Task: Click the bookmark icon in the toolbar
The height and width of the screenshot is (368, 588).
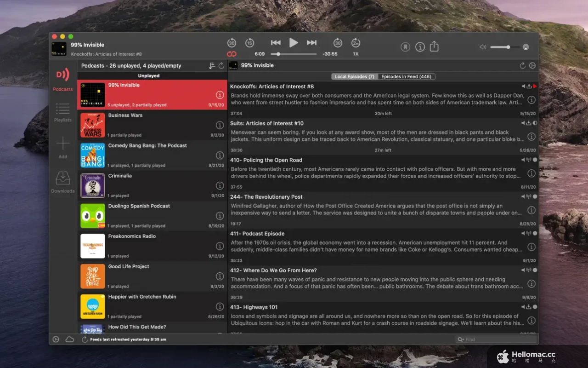Action: [x=405, y=47]
